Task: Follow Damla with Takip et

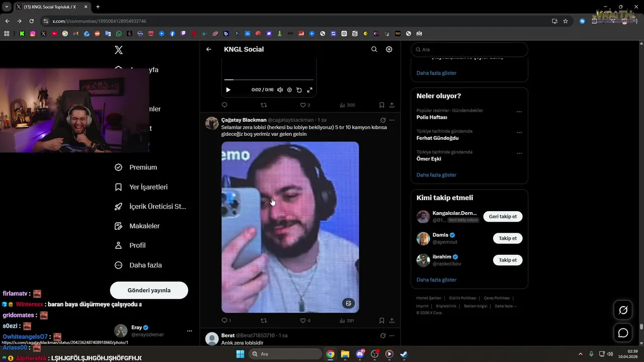Action: click(x=508, y=238)
